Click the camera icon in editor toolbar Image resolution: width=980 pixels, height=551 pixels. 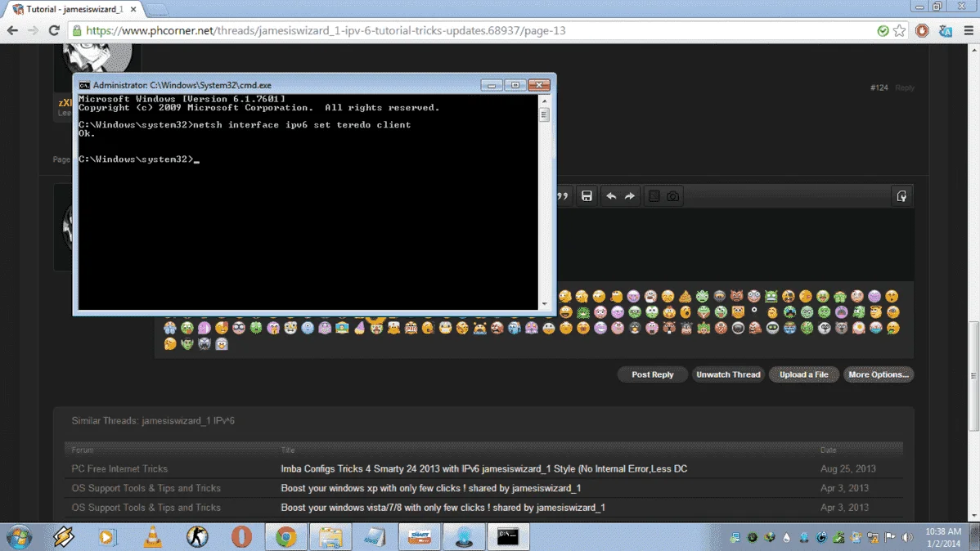tap(672, 196)
